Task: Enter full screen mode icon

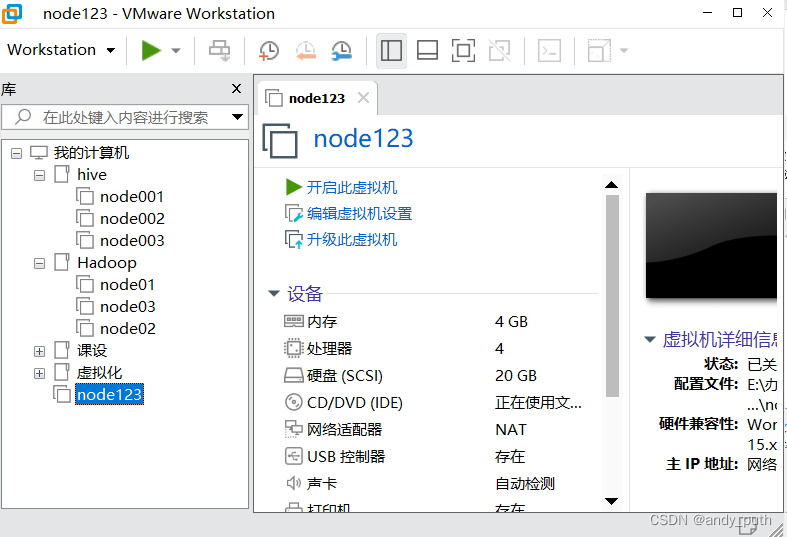Action: (463, 50)
